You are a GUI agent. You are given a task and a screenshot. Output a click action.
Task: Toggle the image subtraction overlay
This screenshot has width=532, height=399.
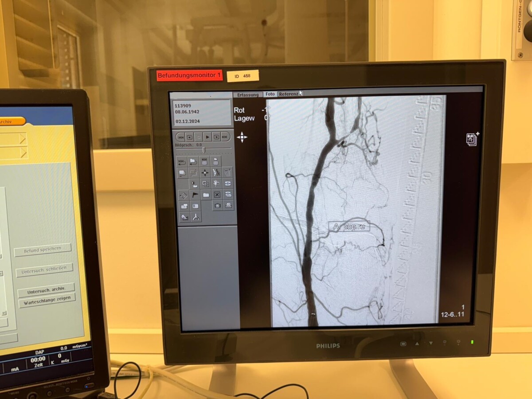point(206,183)
